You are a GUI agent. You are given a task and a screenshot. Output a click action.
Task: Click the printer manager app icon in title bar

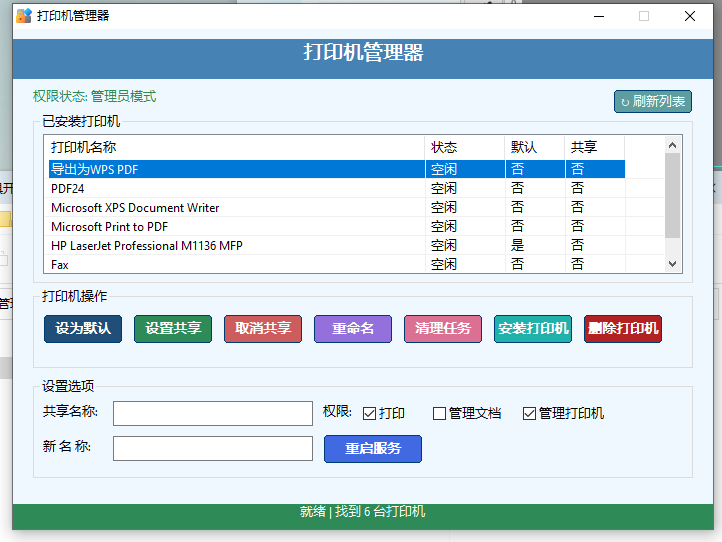coord(24,16)
